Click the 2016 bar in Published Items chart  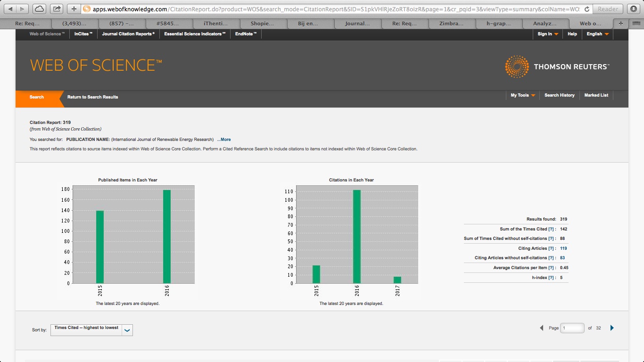click(x=167, y=237)
